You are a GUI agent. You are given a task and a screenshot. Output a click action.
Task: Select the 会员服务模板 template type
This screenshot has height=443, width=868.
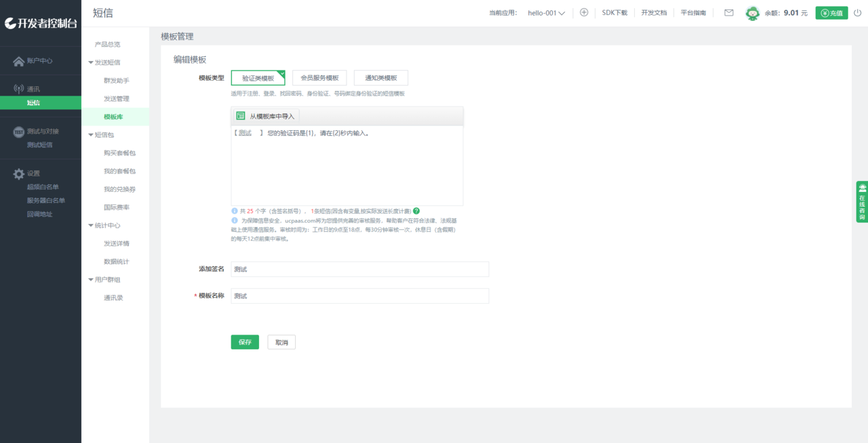coord(319,78)
